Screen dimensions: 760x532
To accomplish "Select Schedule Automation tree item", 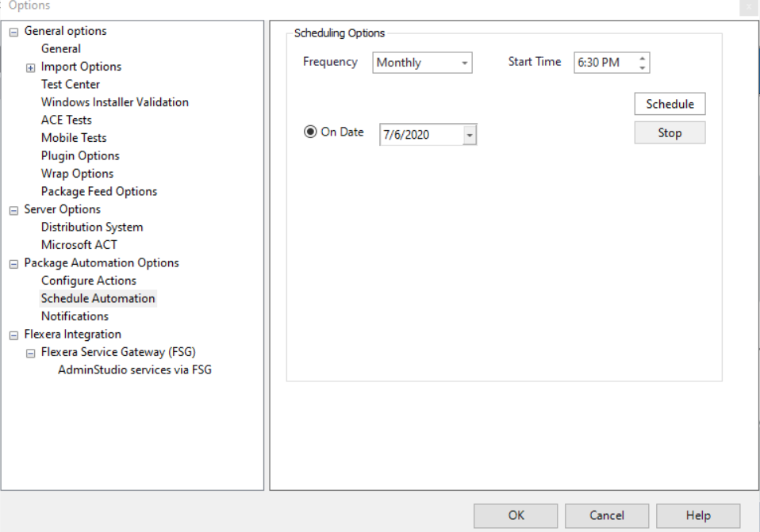I will tap(98, 298).
